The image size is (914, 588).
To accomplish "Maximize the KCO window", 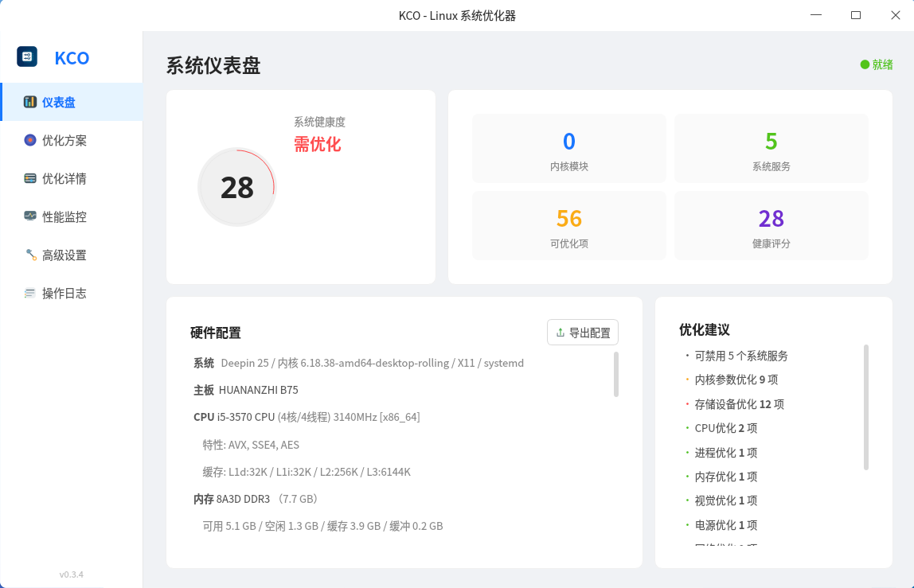I will tap(856, 15).
